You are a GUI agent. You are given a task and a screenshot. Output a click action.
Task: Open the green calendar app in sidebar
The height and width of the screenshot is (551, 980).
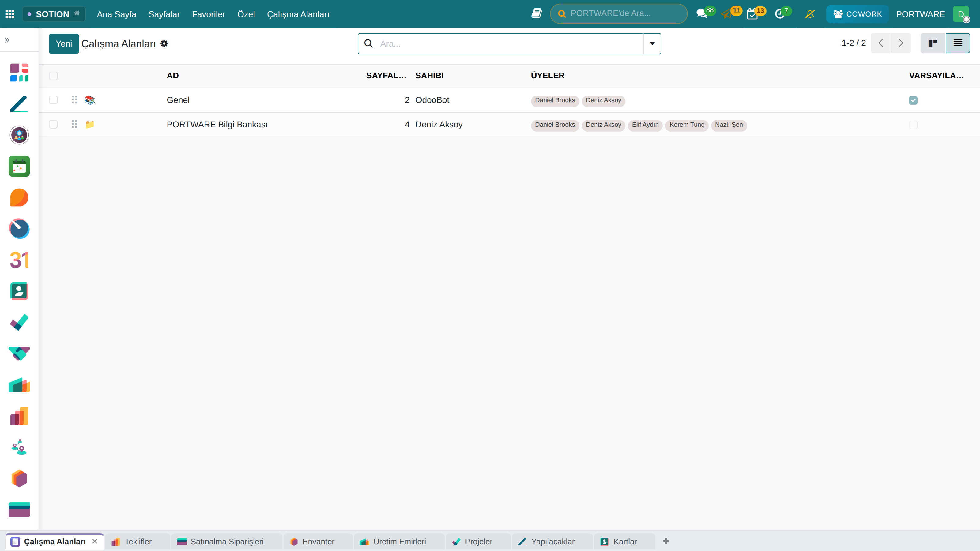19,166
